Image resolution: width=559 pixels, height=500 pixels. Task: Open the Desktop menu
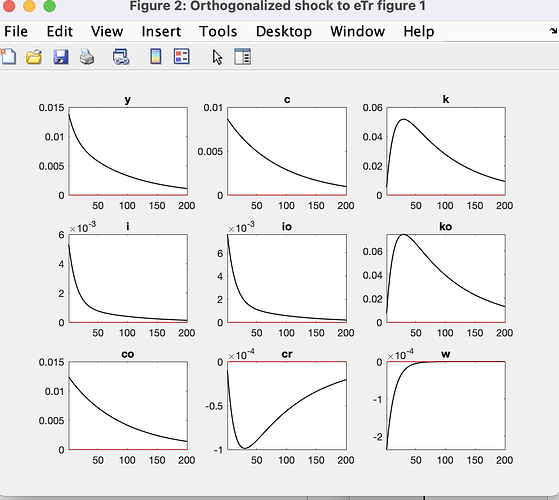[284, 31]
